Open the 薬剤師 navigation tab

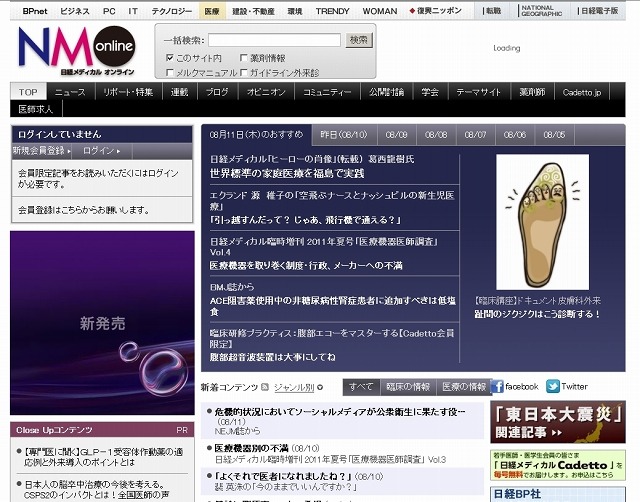(532, 92)
